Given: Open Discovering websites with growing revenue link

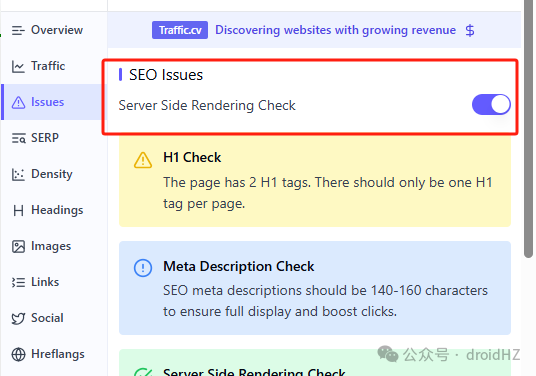Looking at the screenshot, I should coord(335,30).
